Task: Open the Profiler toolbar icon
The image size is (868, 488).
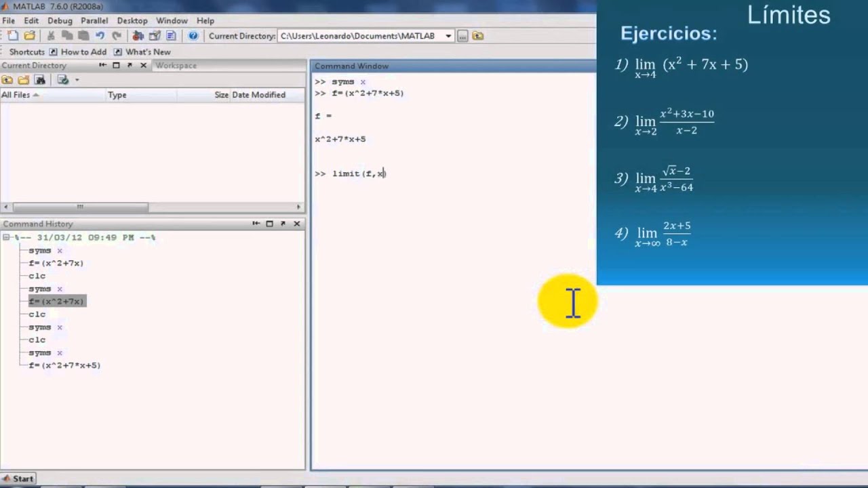Action: click(171, 36)
